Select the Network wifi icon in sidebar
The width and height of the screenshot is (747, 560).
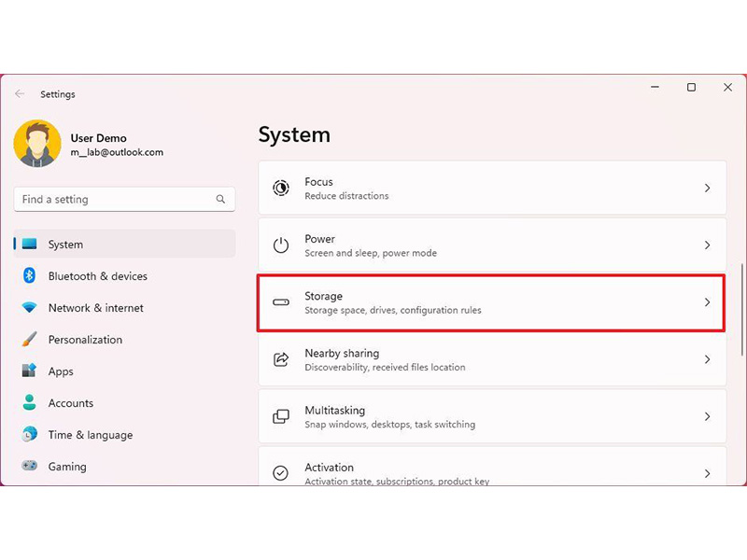click(30, 308)
